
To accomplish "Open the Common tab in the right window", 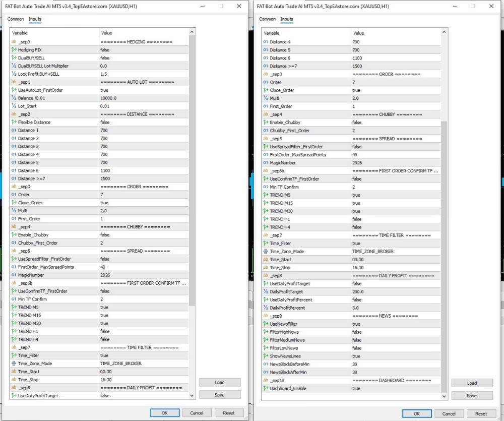I will click(268, 19).
